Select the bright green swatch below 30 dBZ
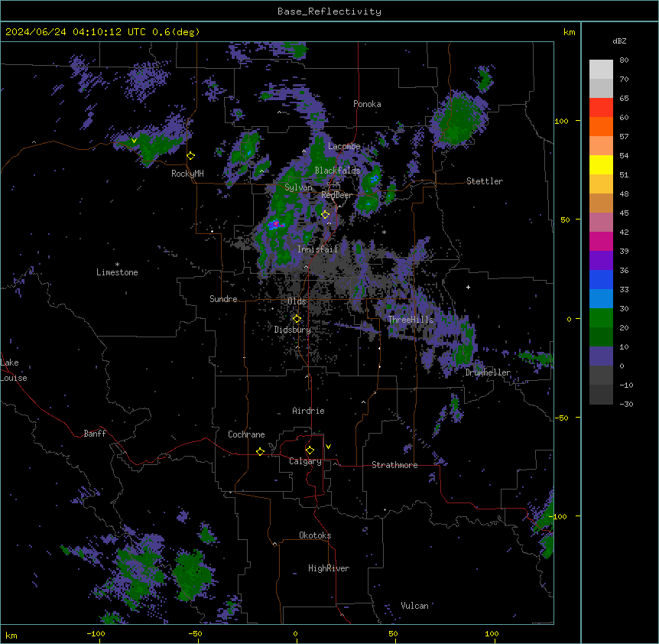This screenshot has width=659, height=644. point(601,318)
